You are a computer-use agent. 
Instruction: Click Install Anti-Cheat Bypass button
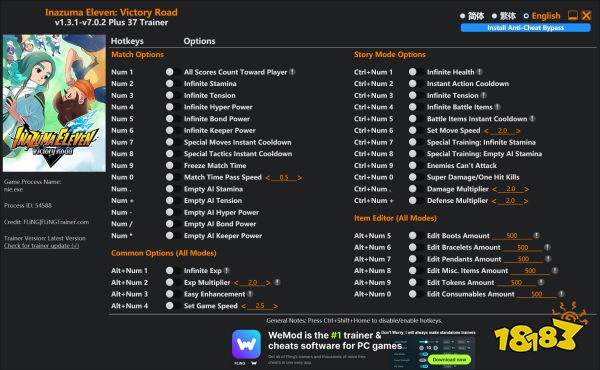525,28
